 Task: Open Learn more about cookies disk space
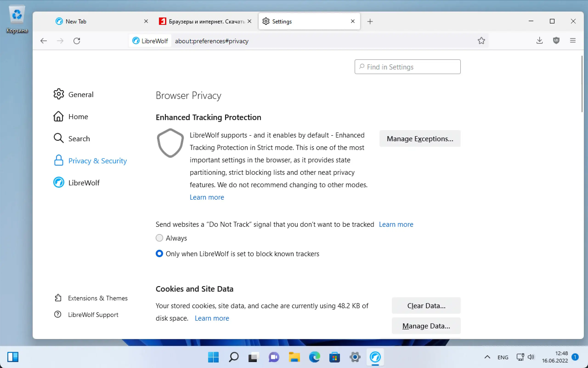[212, 318]
